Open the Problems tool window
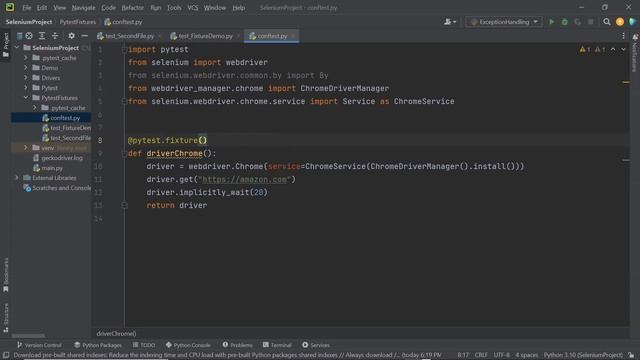This screenshot has height=360, width=640. [238, 345]
